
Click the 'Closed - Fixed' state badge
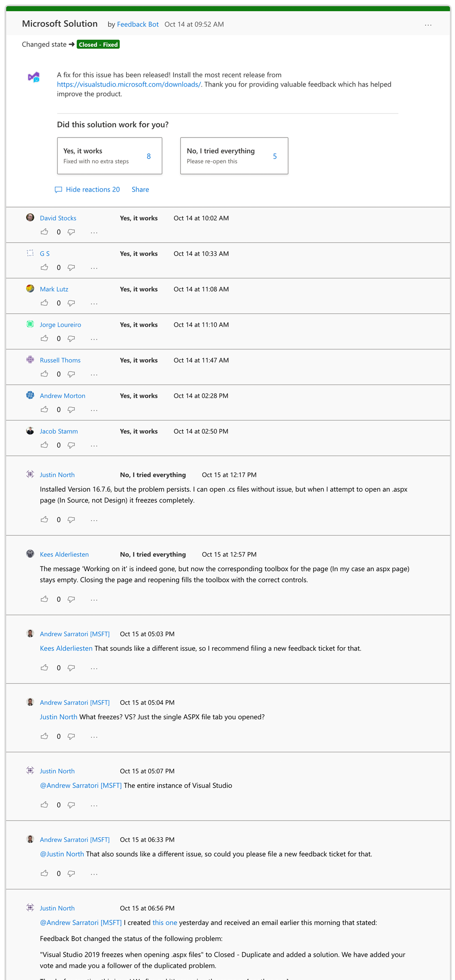pyautogui.click(x=98, y=45)
